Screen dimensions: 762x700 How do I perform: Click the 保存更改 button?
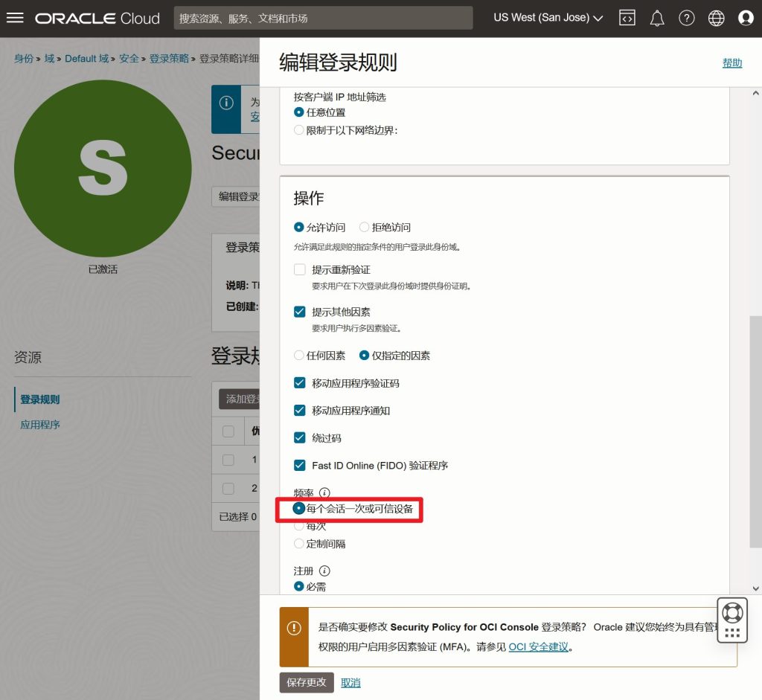[x=307, y=682]
